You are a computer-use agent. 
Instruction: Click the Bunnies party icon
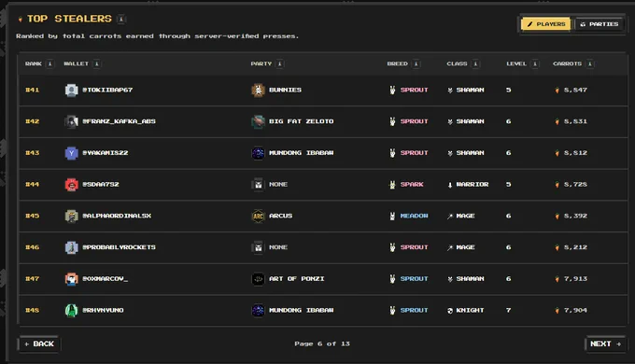point(258,90)
